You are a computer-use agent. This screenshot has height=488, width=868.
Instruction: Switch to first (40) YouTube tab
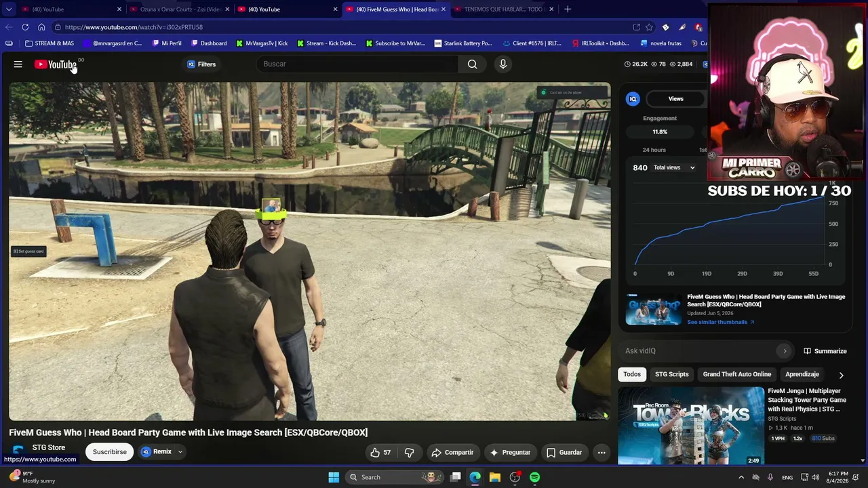71,9
